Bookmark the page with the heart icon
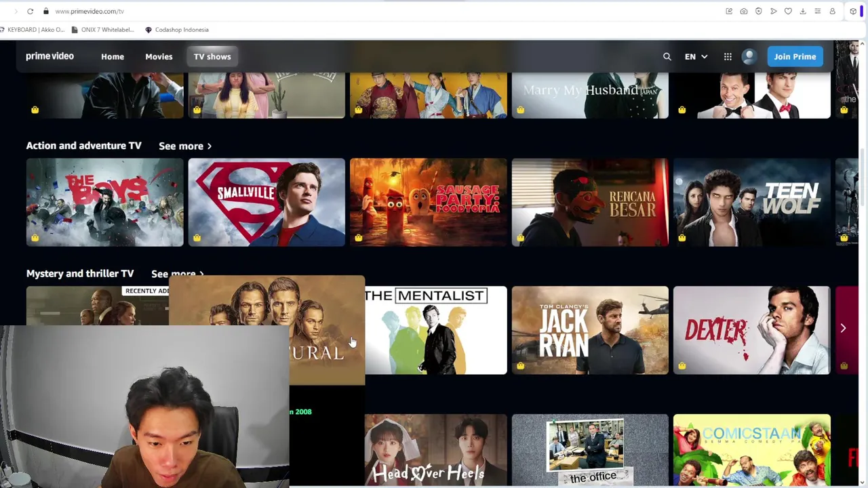This screenshot has width=868, height=488. [x=788, y=11]
